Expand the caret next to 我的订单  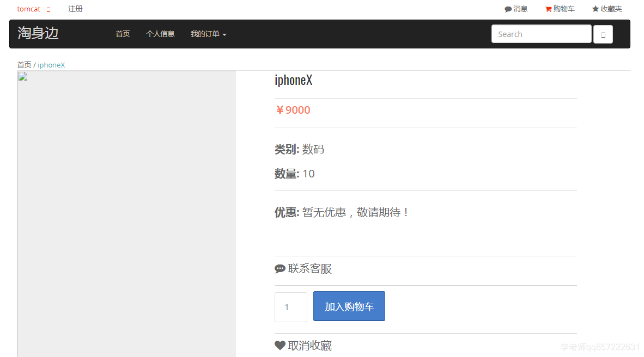pos(223,35)
